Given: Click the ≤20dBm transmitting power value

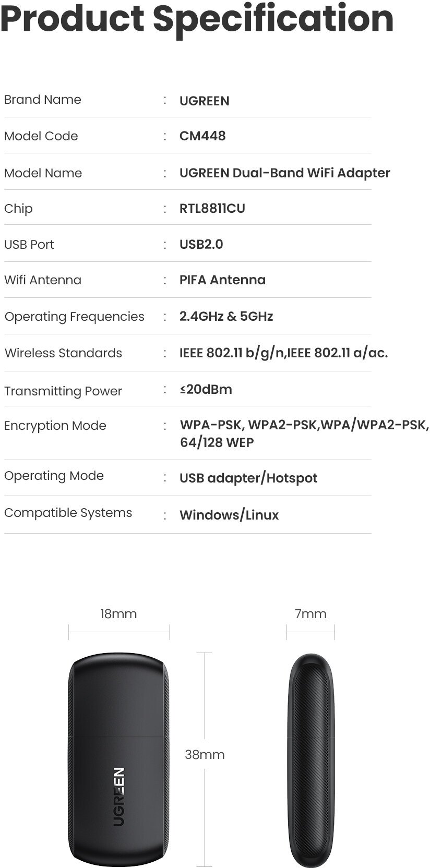Looking at the screenshot, I should 206,390.
